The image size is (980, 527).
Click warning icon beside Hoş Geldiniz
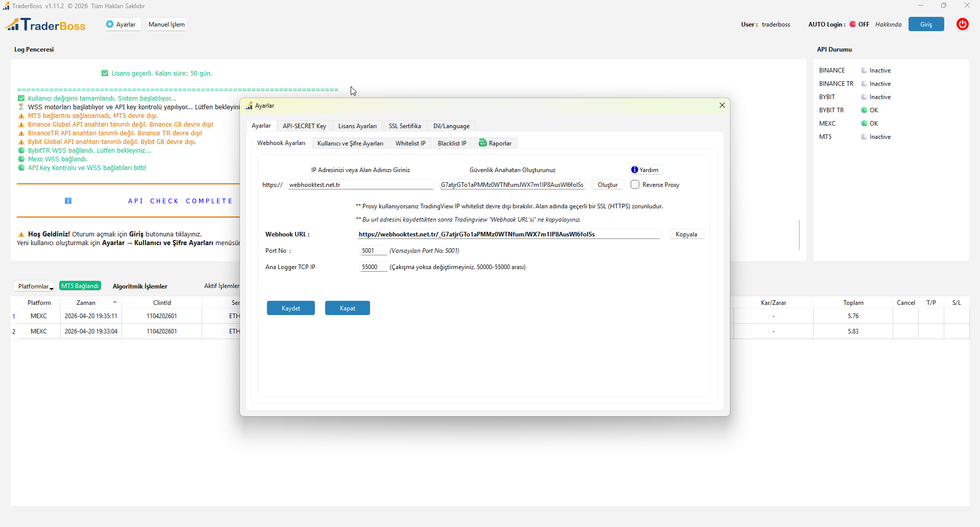click(21, 234)
